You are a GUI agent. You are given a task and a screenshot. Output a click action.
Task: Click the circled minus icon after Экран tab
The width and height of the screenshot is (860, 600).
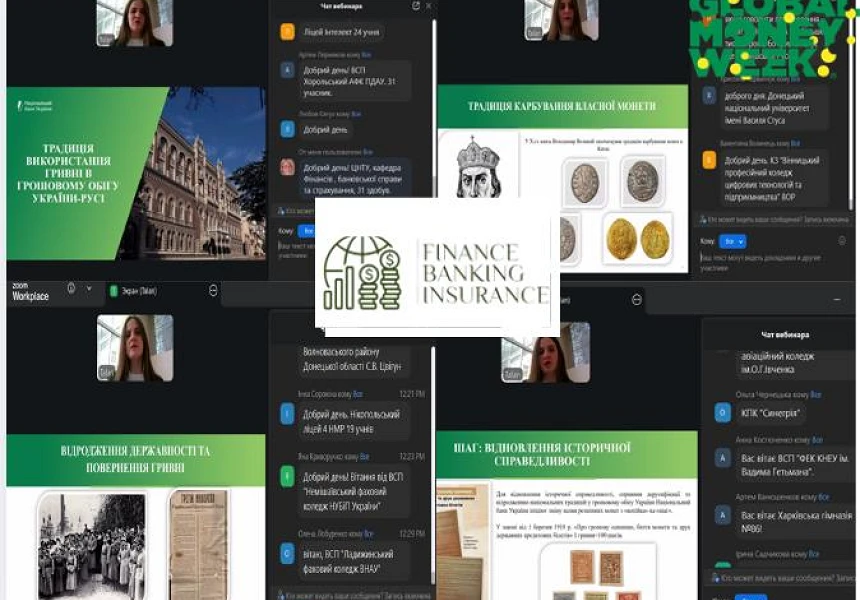[x=213, y=290]
